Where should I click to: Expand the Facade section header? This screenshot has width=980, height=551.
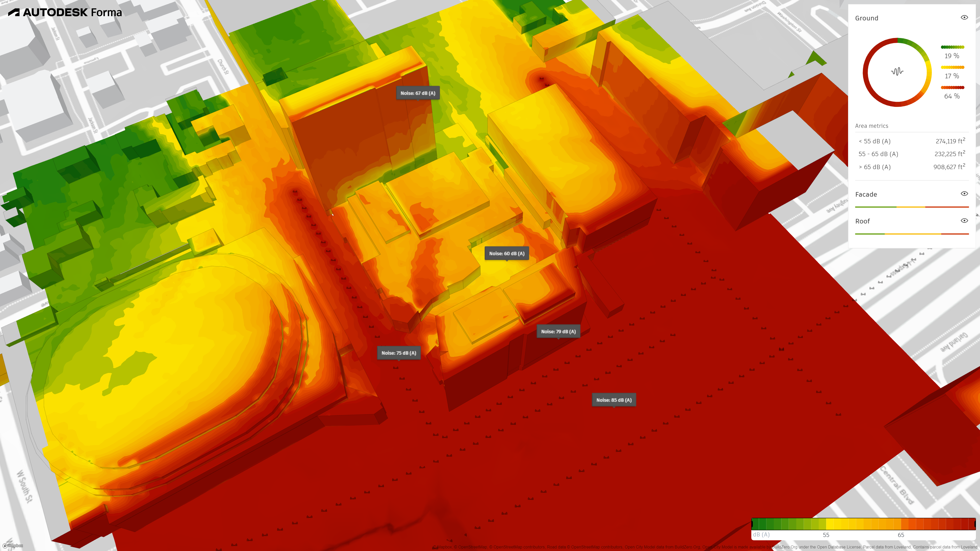866,194
